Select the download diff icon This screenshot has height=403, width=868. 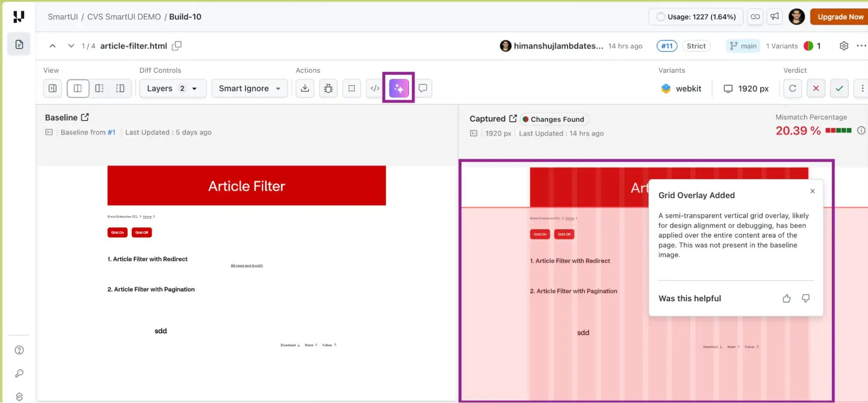coord(305,88)
